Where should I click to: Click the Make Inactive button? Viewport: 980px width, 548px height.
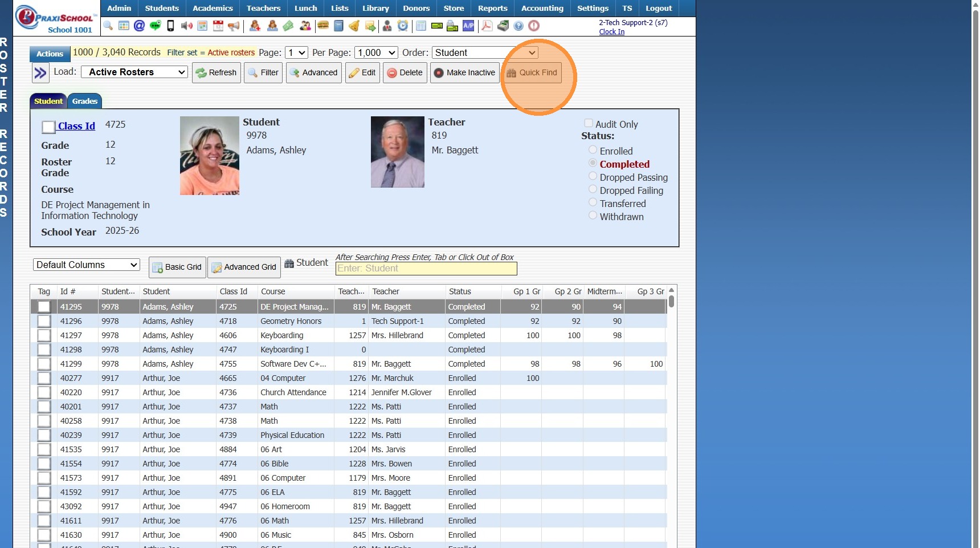click(464, 73)
